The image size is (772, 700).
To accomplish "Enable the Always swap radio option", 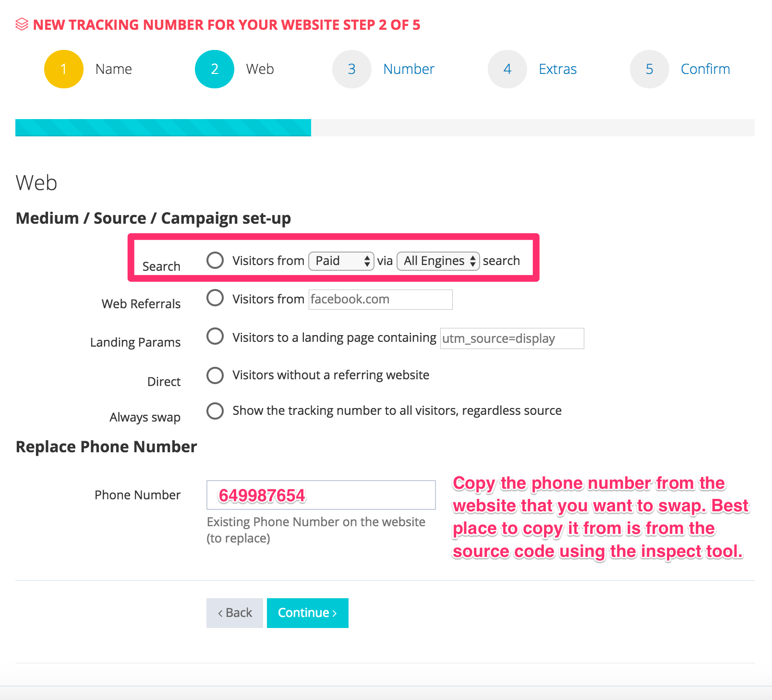I will [215, 411].
